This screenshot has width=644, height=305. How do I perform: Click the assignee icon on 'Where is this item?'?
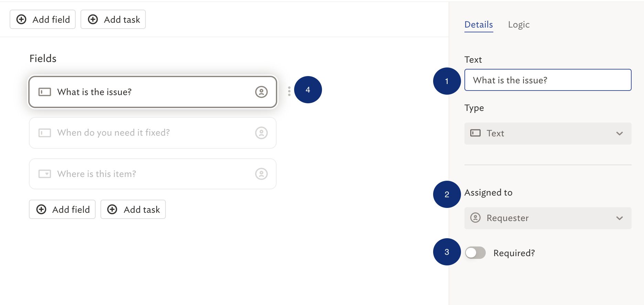coord(261,174)
